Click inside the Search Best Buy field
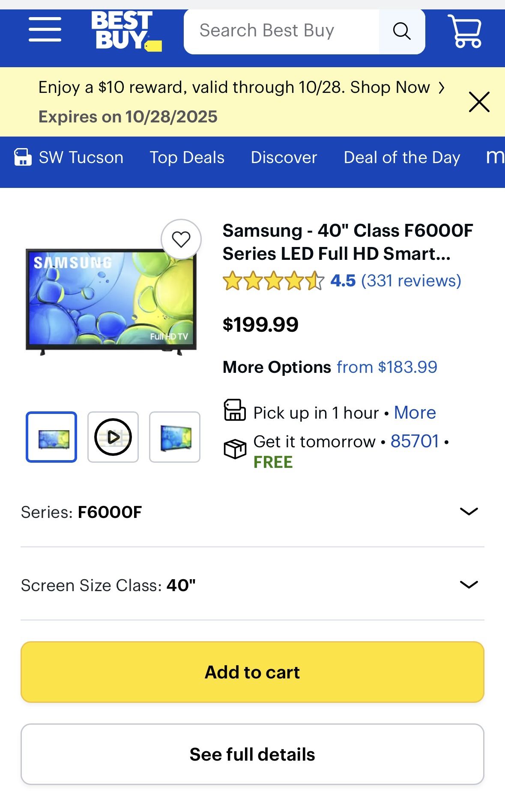Viewport: 505px width, 812px height. click(x=283, y=30)
